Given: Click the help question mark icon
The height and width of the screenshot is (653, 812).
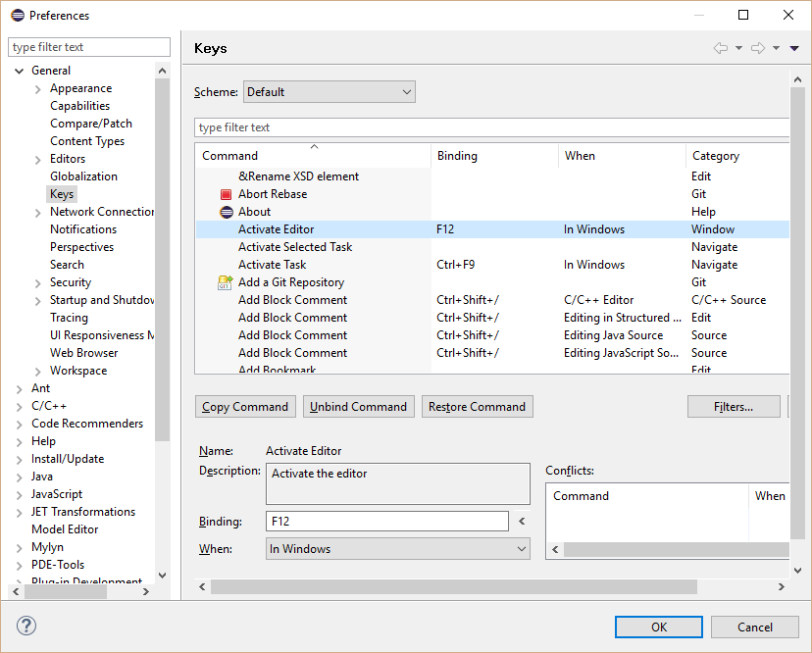Looking at the screenshot, I should (25, 626).
